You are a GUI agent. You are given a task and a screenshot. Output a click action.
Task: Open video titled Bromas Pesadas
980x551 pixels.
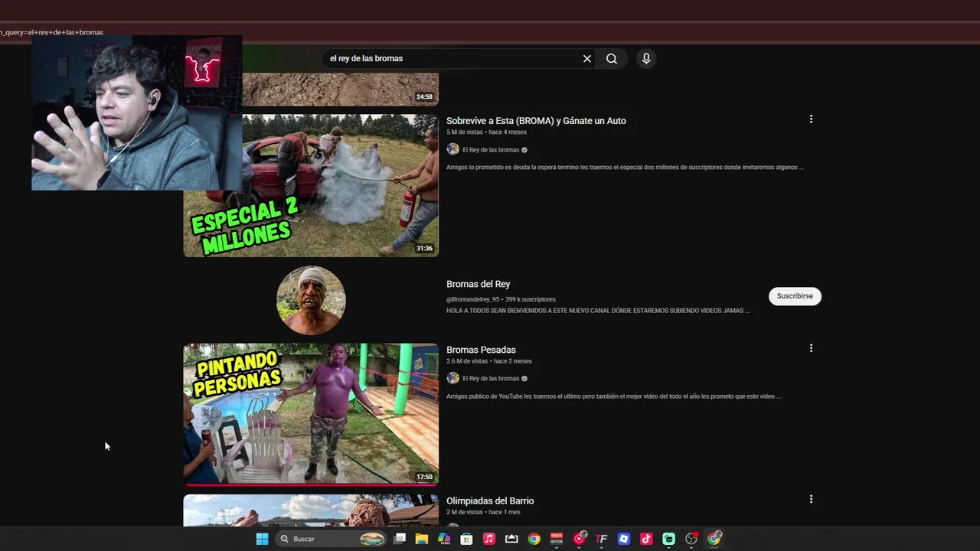click(481, 350)
